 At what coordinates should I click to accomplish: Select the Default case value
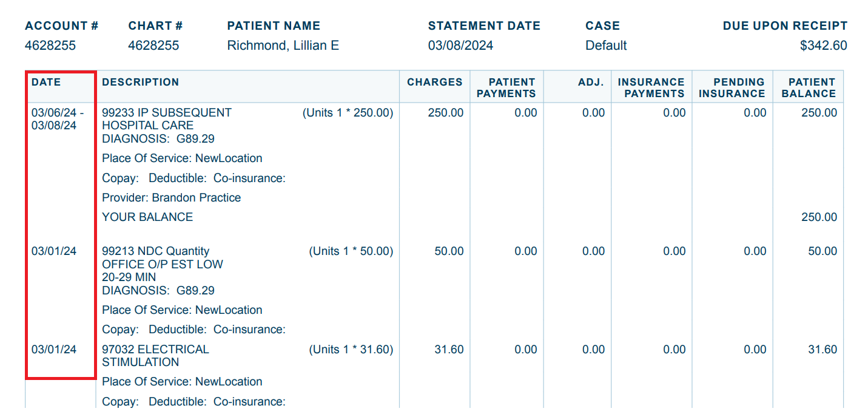point(606,46)
